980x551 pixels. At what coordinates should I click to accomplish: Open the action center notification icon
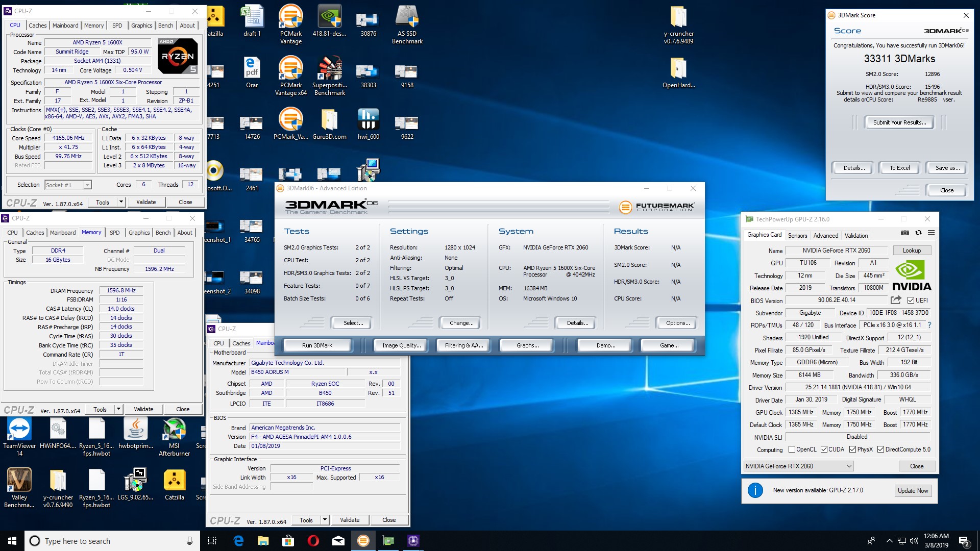(x=964, y=541)
